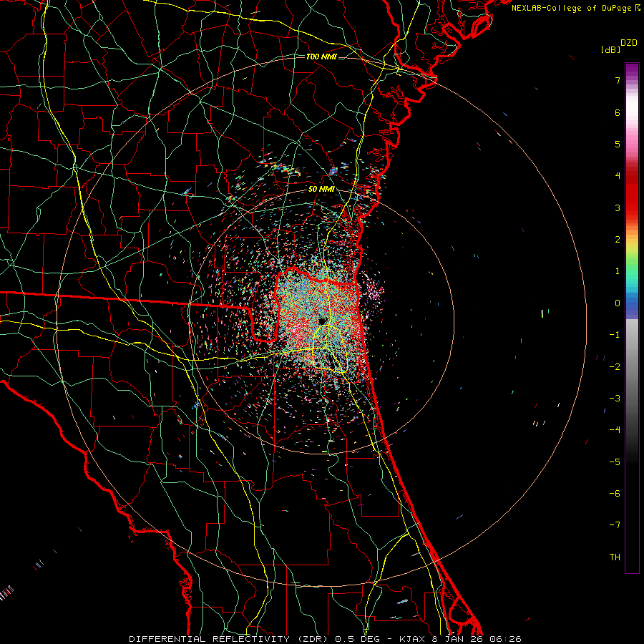Click the -1 dB scale label

(615, 335)
